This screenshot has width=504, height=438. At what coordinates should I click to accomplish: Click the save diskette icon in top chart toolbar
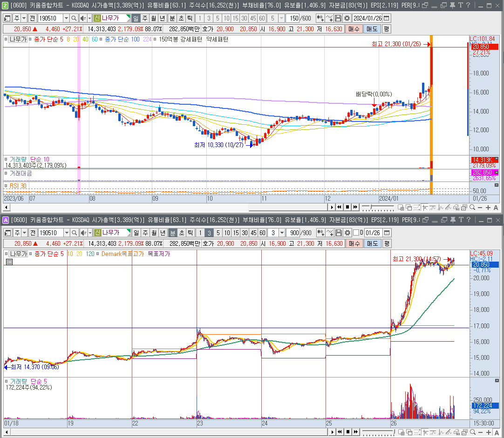pos(338,18)
